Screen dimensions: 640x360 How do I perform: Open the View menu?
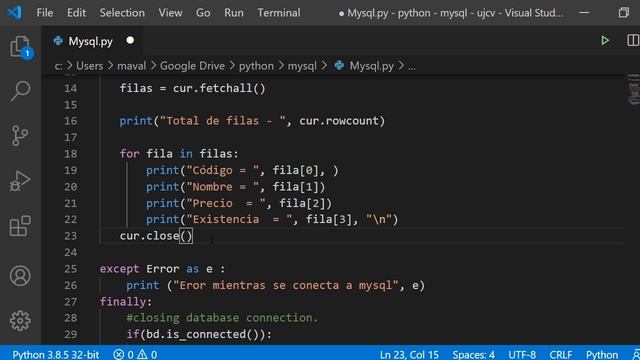171,13
